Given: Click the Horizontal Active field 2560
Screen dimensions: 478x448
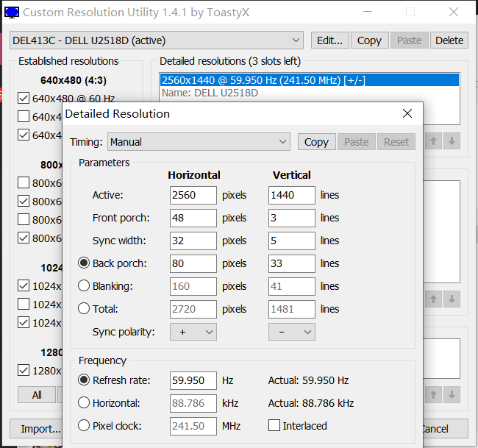Looking at the screenshot, I should pyautogui.click(x=193, y=195).
